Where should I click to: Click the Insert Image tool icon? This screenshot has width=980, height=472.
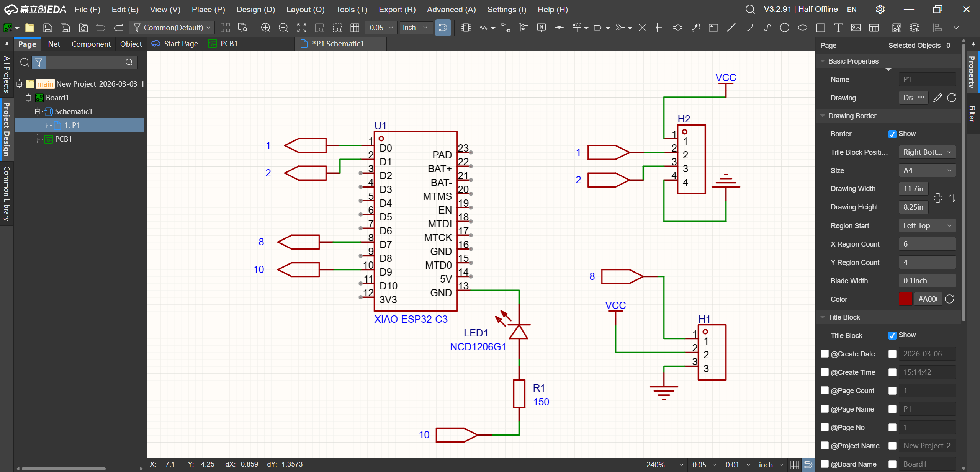[x=856, y=28]
